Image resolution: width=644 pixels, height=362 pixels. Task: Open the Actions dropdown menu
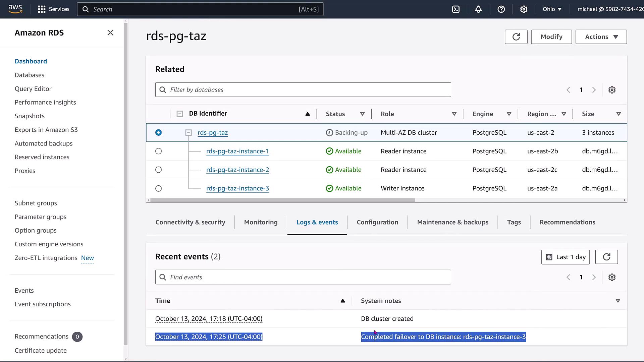[601, 37]
